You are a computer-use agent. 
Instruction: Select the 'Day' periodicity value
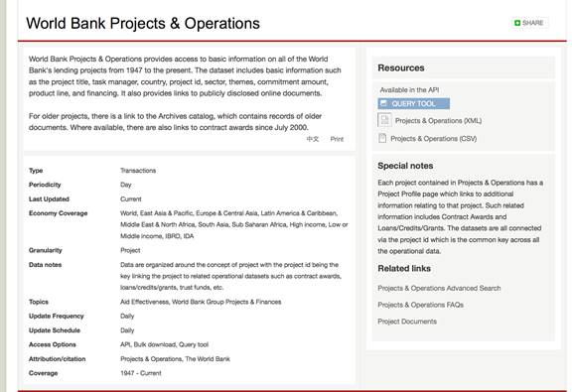(126, 185)
